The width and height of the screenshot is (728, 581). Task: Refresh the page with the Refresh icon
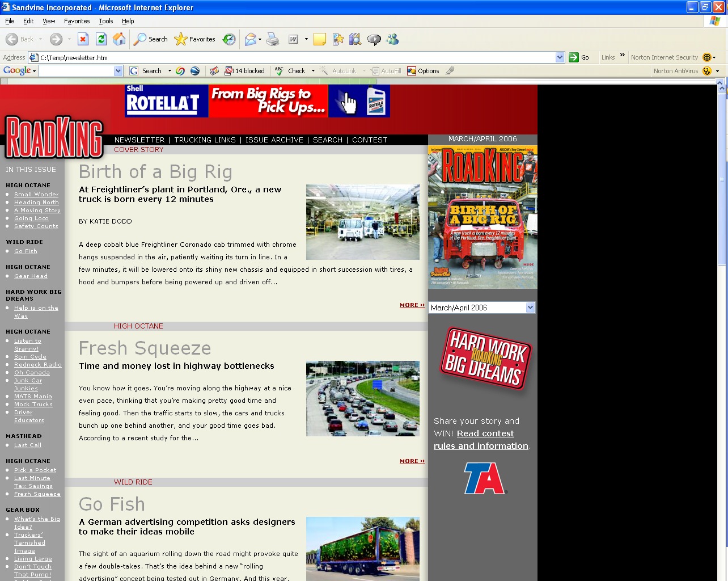(x=101, y=39)
